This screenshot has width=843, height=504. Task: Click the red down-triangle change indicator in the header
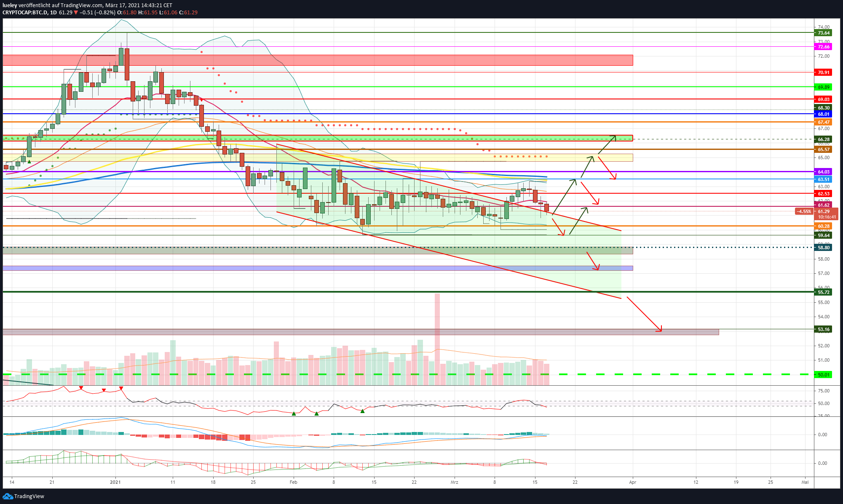(x=76, y=13)
